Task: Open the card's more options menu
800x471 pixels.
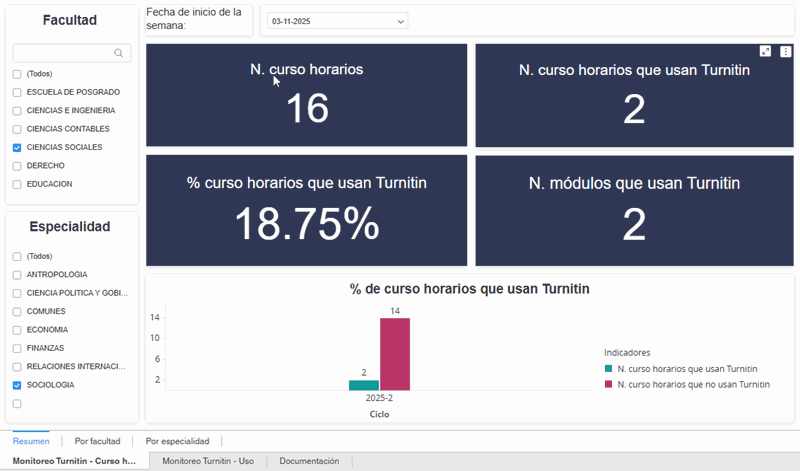Action: pos(786,51)
